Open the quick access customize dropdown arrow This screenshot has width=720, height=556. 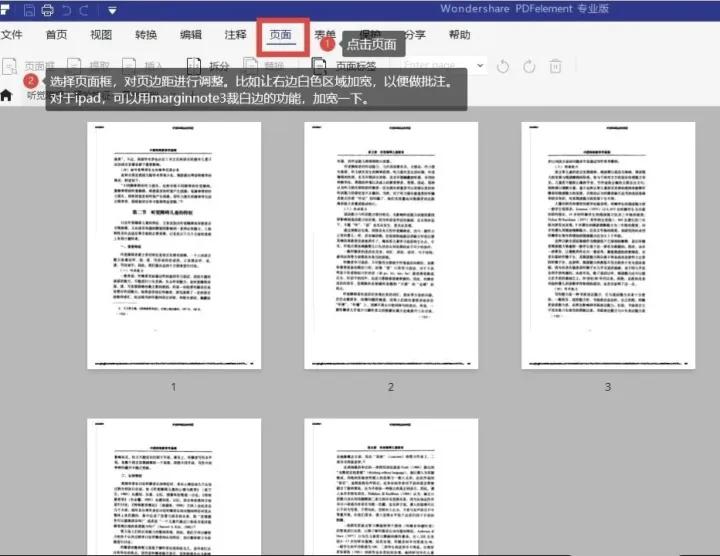coord(112,10)
